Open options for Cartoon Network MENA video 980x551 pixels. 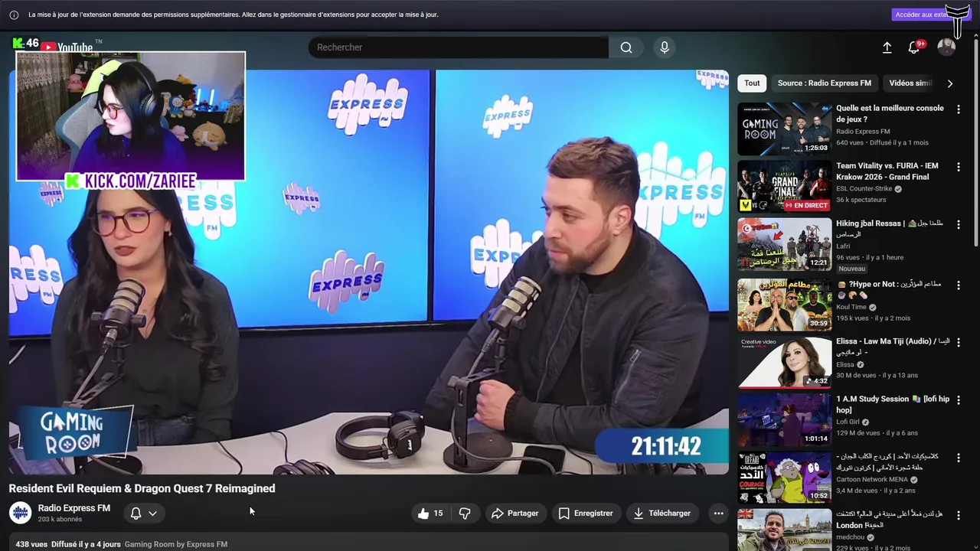tap(958, 458)
